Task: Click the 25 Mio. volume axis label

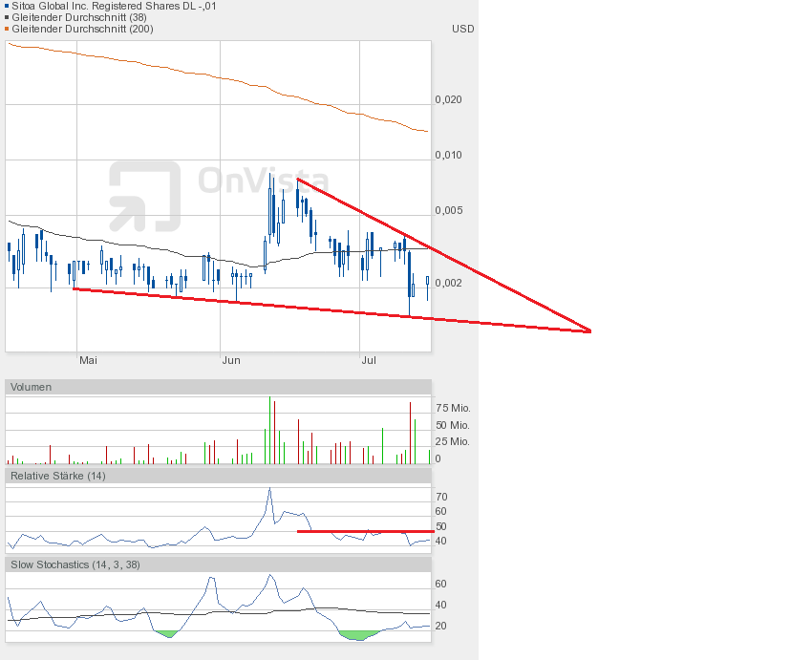Action: pyautogui.click(x=453, y=441)
